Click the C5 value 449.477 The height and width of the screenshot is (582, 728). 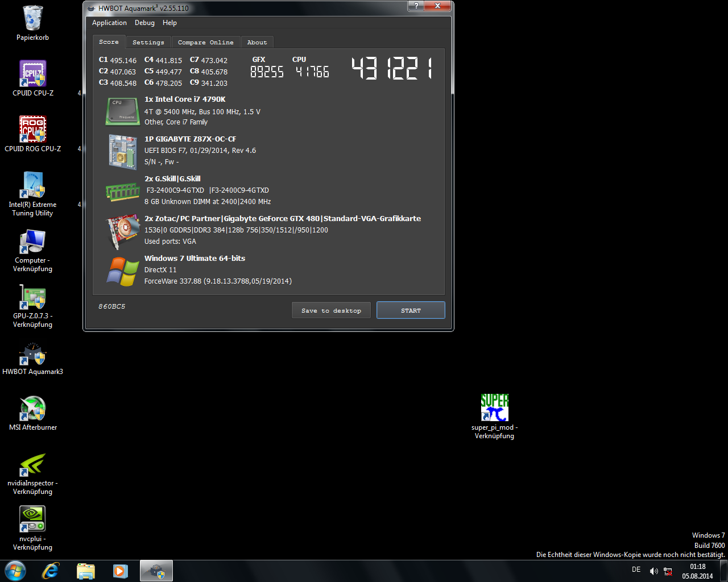tap(168, 72)
